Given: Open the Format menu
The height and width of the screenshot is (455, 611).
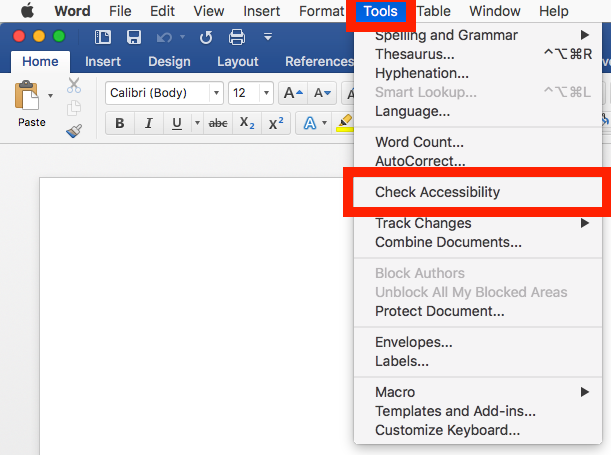Looking at the screenshot, I should pos(321,11).
